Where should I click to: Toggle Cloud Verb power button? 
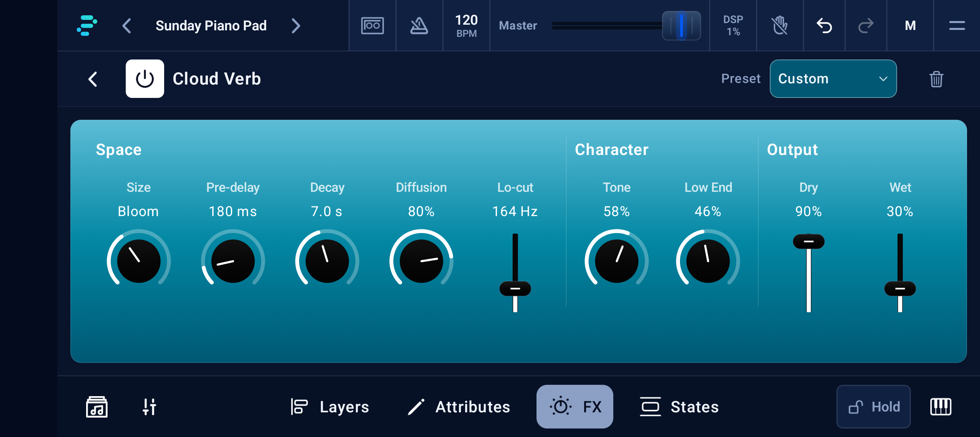tap(145, 79)
